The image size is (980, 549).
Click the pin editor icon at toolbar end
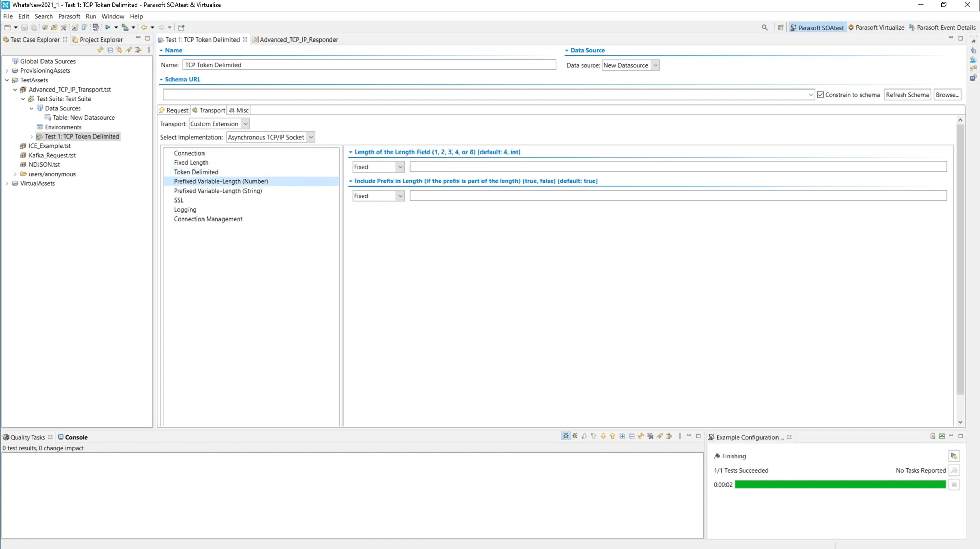point(181,27)
